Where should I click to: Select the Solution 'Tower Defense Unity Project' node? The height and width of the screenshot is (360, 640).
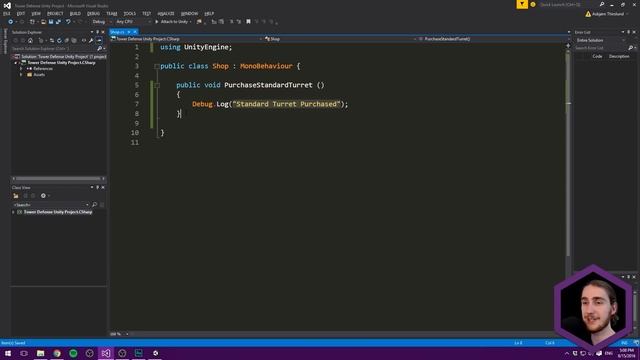pos(60,57)
